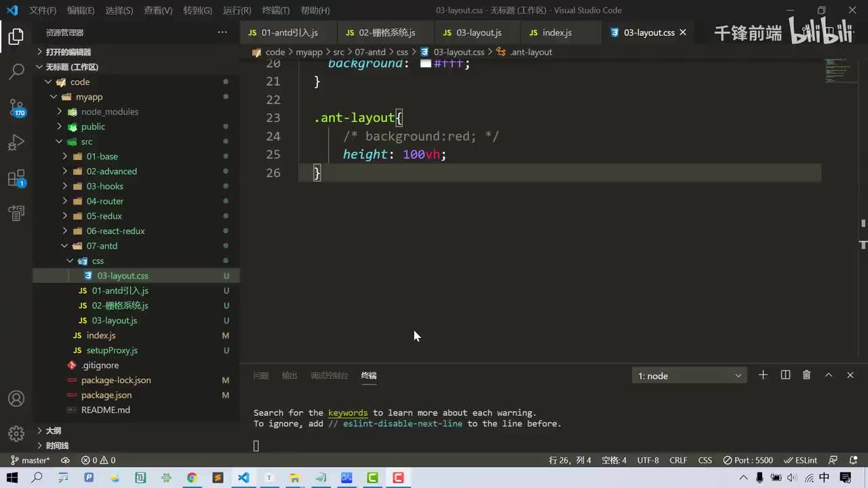Open the Windows Start menu
Screen dimensions: 868x488
[x=12, y=478]
